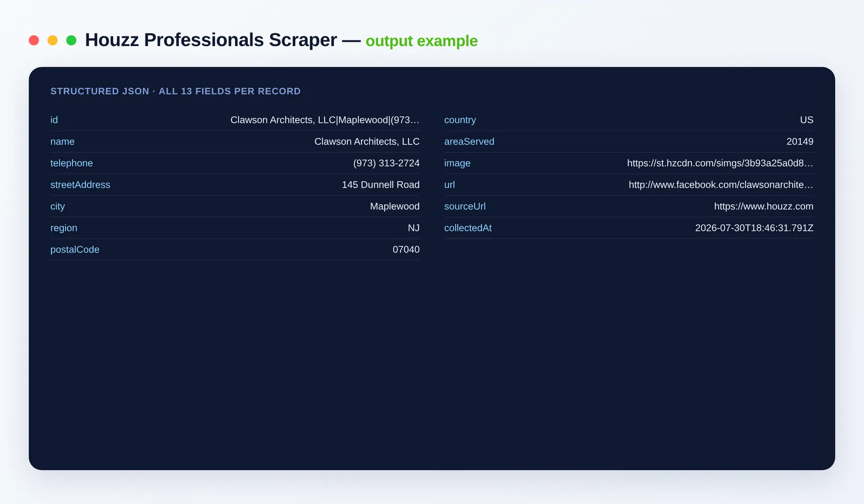Select the 'url' field label
Screen dimensions: 864x504
point(449,185)
